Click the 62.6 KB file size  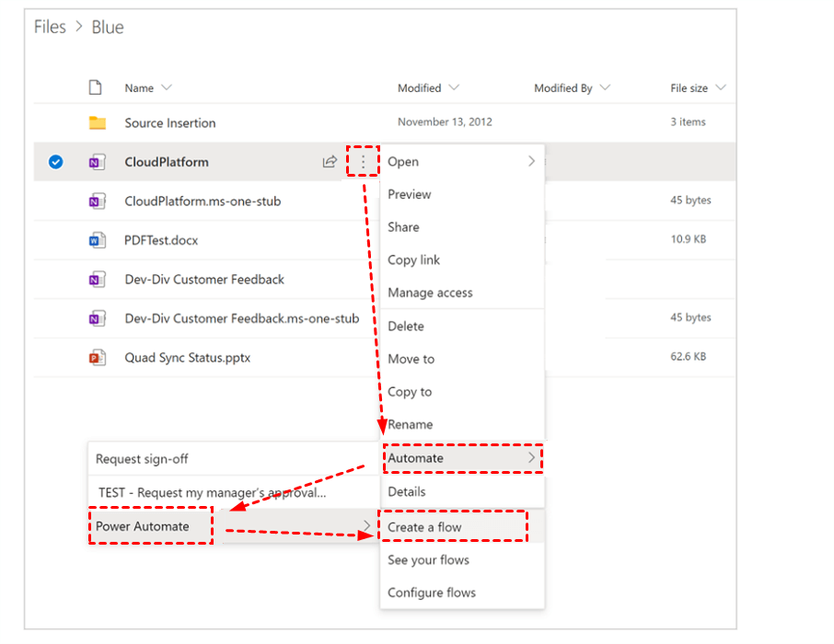click(x=689, y=356)
